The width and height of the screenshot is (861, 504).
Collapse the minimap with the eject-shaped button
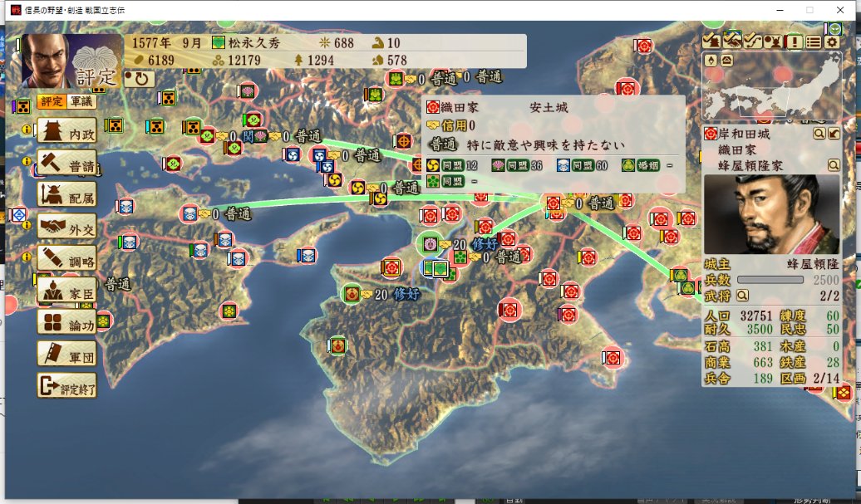pyautogui.click(x=726, y=61)
